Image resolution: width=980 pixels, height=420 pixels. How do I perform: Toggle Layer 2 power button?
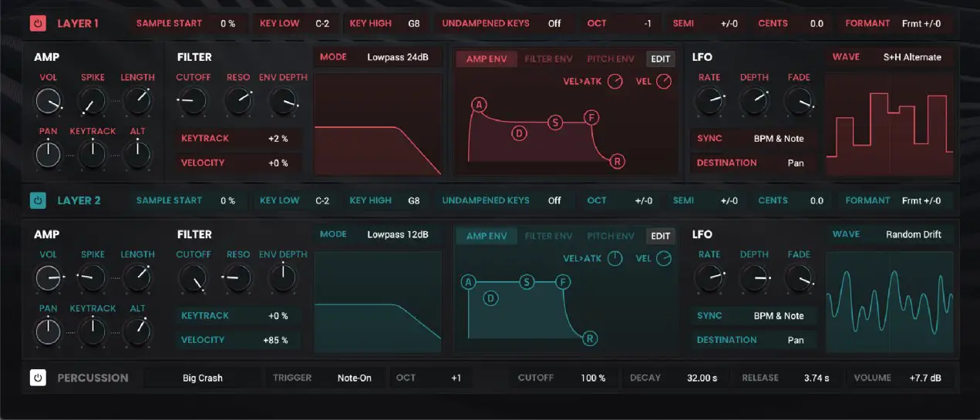(38, 200)
